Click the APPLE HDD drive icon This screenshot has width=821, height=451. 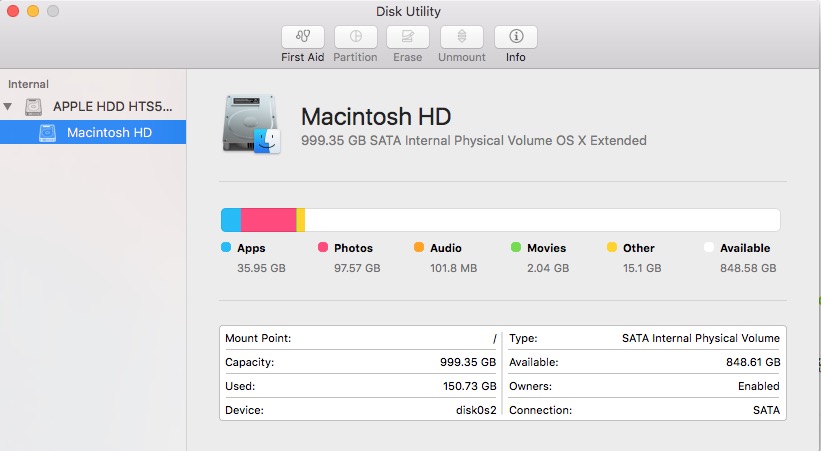34,107
